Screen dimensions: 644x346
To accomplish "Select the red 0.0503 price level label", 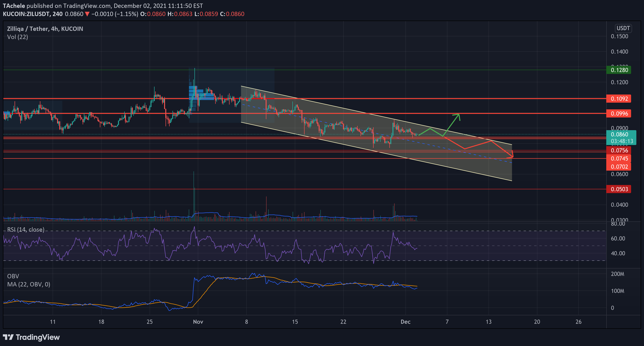I will click(x=618, y=189).
